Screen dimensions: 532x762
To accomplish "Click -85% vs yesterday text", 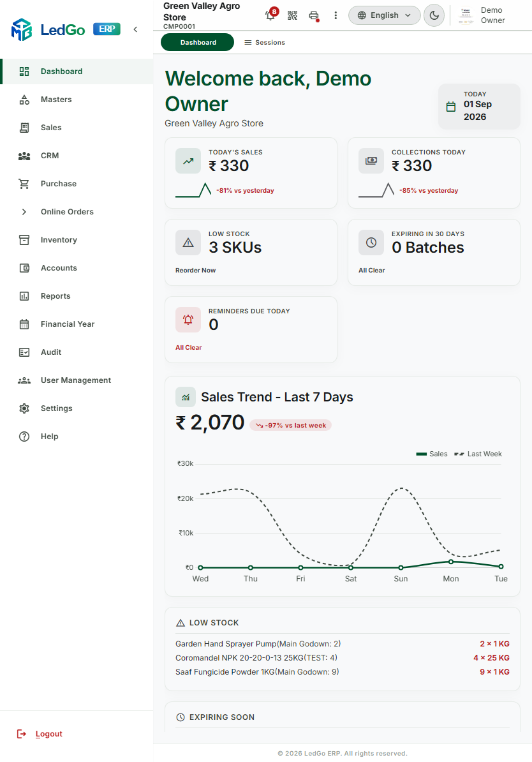I will pyautogui.click(x=429, y=190).
